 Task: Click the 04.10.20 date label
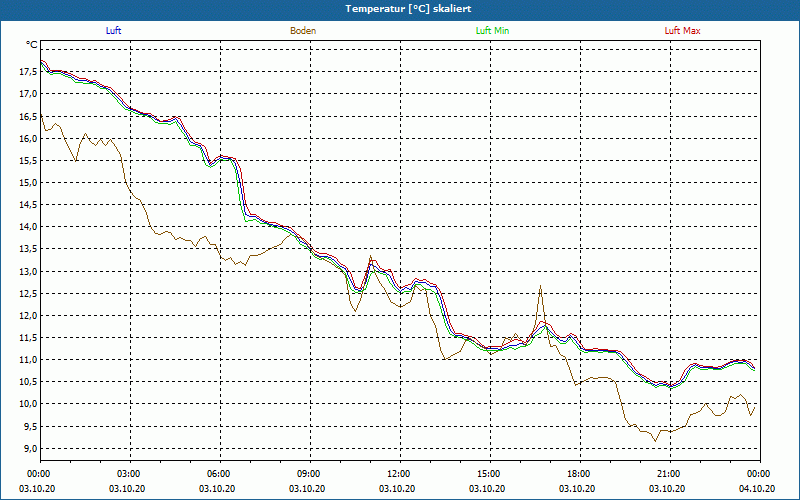pyautogui.click(x=757, y=489)
